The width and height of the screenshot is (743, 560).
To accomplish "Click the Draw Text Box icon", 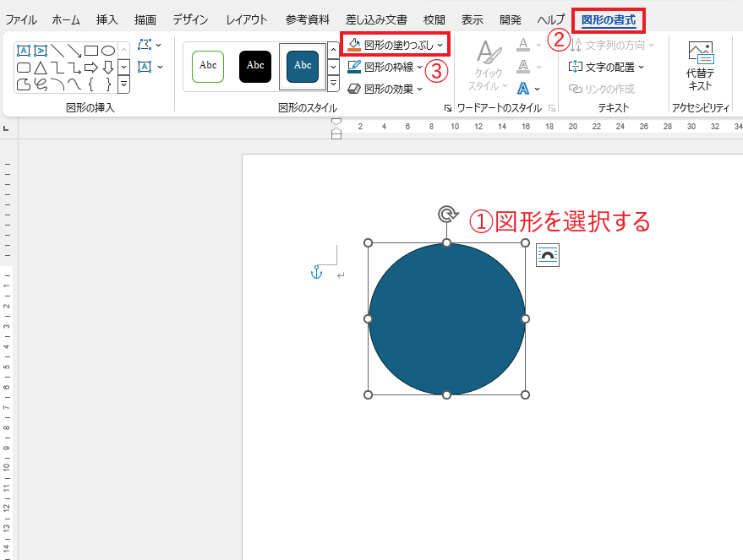I will 144,67.
